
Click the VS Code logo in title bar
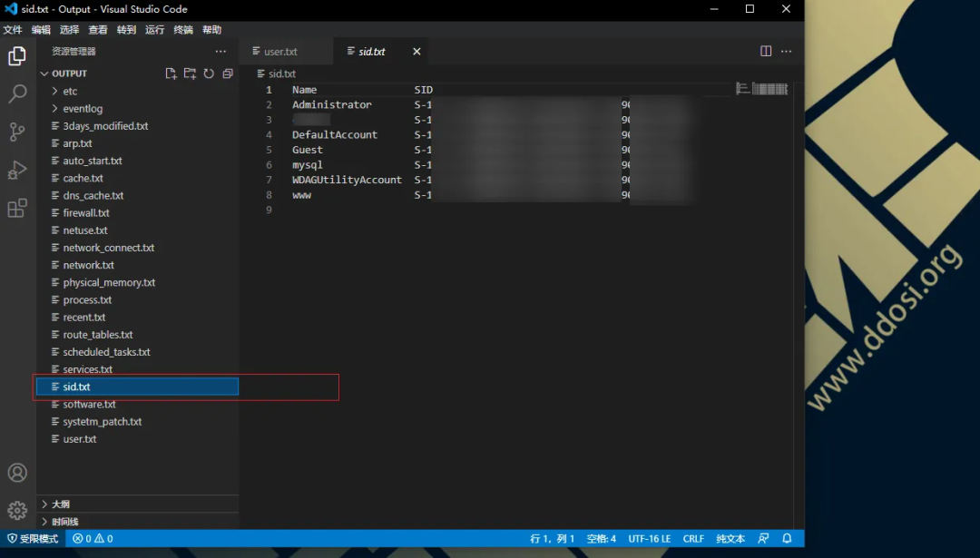pos(11,9)
